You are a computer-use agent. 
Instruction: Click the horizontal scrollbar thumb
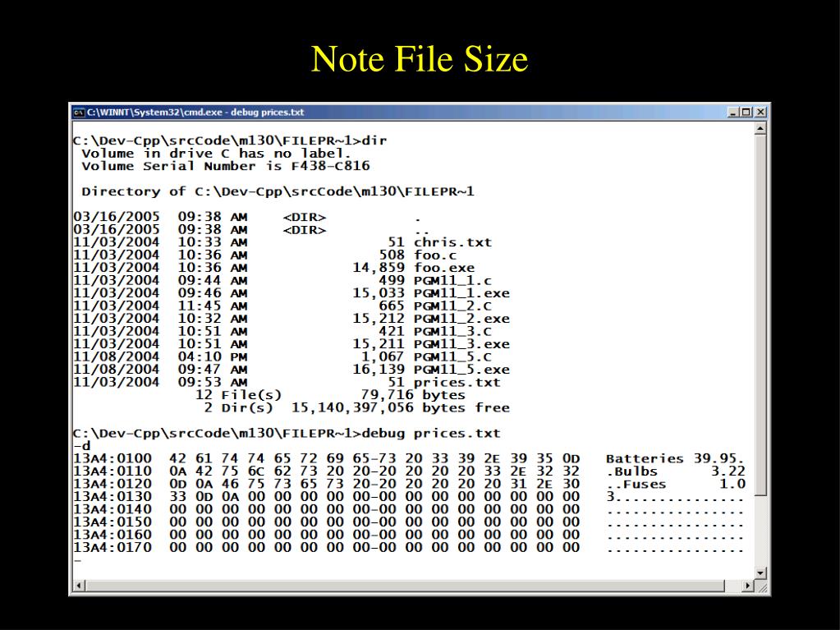405,586
